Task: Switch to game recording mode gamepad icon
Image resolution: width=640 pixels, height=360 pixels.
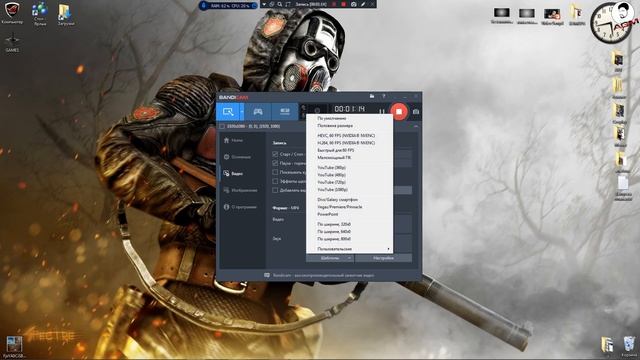Action: pyautogui.click(x=258, y=111)
